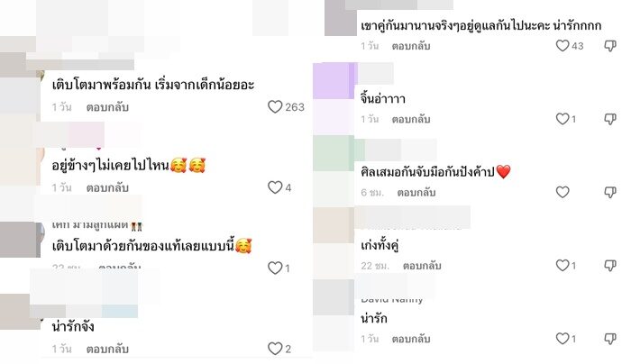Dislike the 6 ชม. heart emoji comment
Image resolution: width=631 pixels, height=364 pixels.
click(610, 192)
